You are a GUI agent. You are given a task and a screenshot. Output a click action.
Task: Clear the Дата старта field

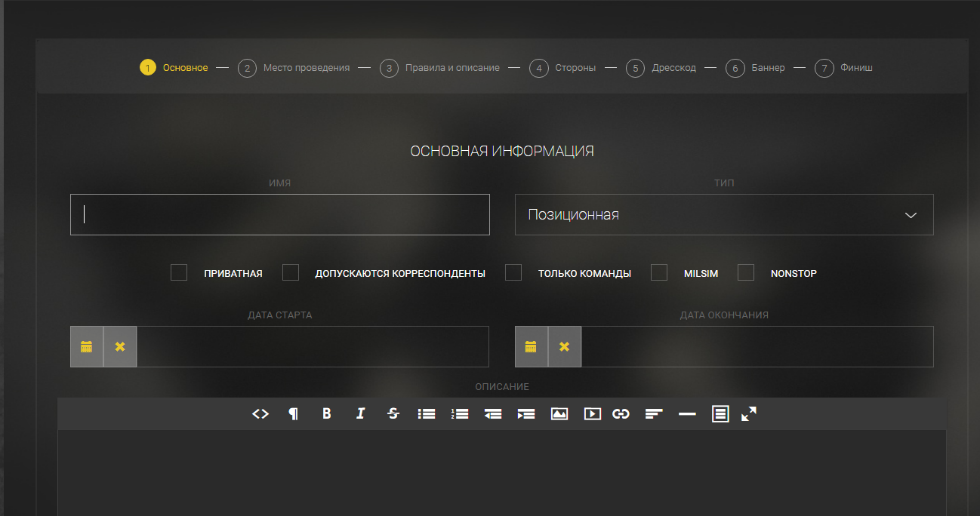(120, 347)
